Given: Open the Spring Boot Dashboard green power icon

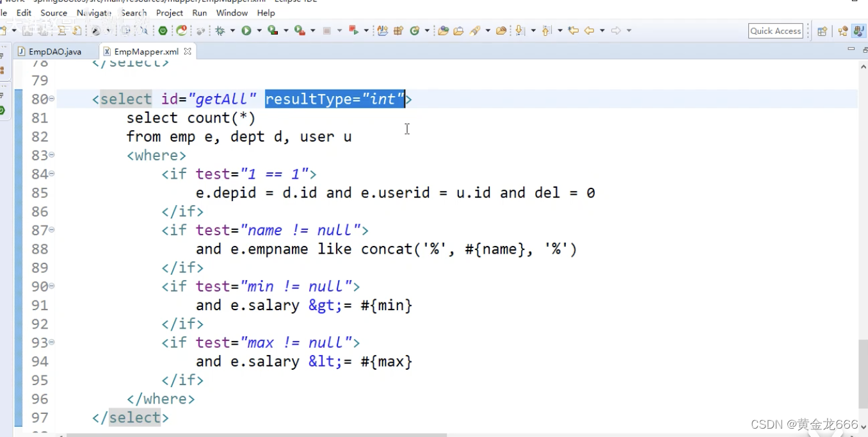Looking at the screenshot, I should point(163,30).
